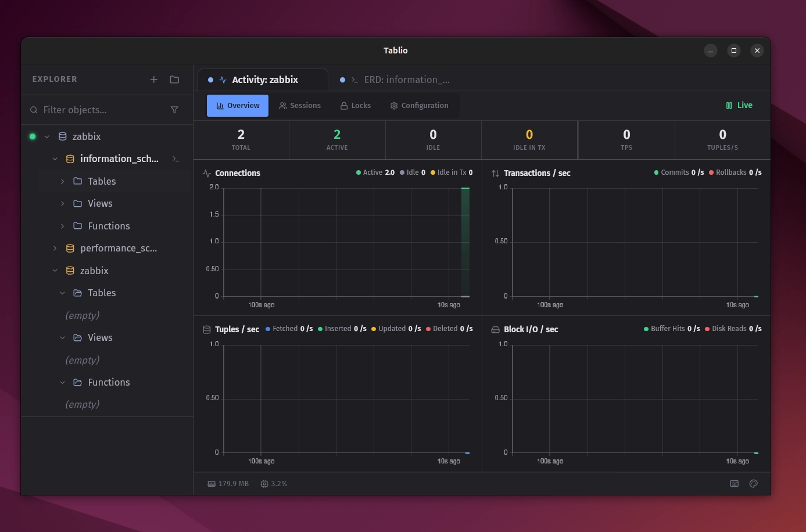Collapse the zabbix connection root node
This screenshot has width=806, height=532.
pos(47,137)
